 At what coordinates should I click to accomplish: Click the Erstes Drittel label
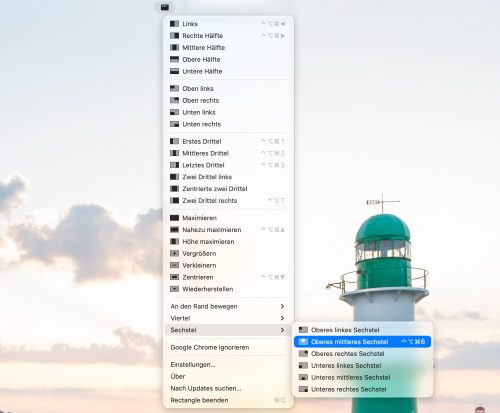click(x=202, y=141)
